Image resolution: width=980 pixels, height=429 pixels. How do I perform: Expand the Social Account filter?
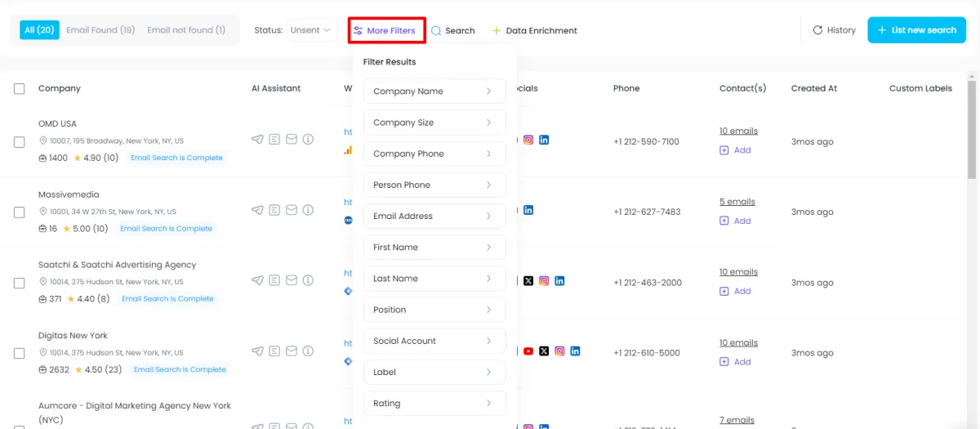tap(434, 341)
